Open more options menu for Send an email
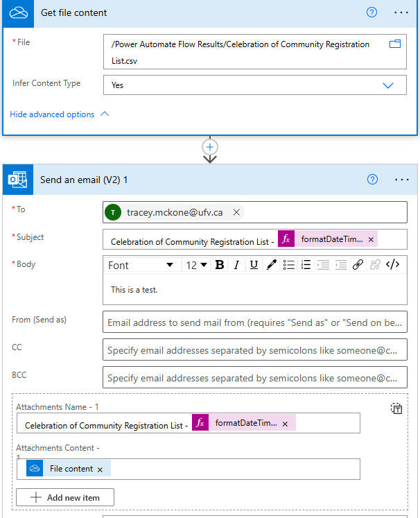Image resolution: width=420 pixels, height=518 pixels. click(402, 180)
